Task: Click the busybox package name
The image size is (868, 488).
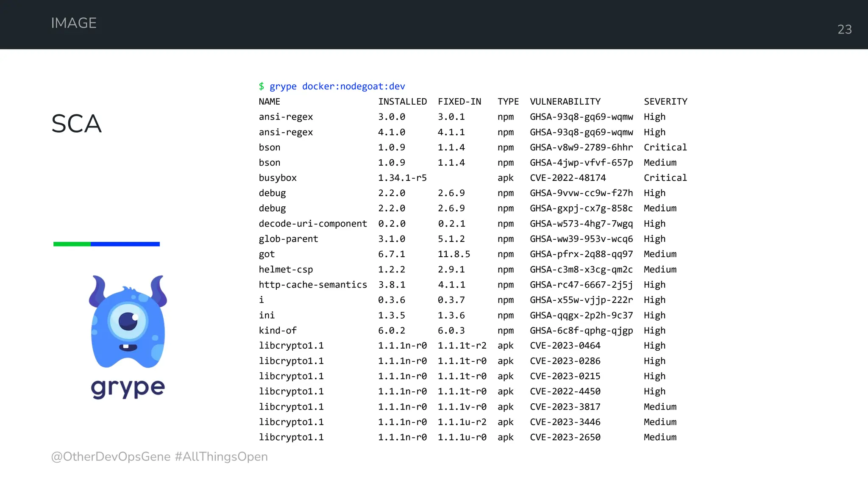Action: [278, 178]
